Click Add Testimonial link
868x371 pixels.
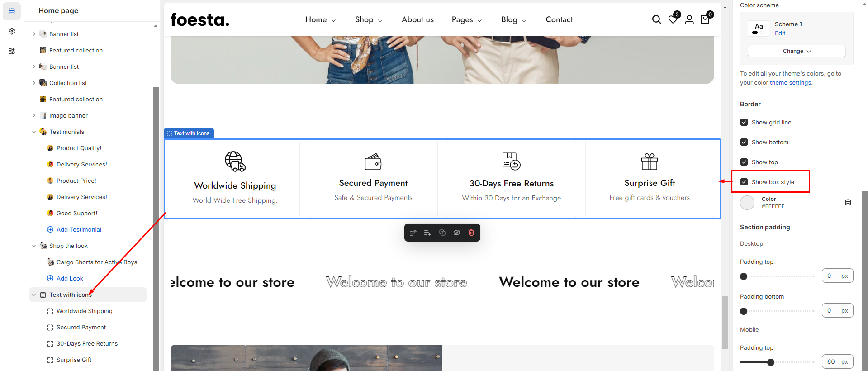click(x=79, y=229)
